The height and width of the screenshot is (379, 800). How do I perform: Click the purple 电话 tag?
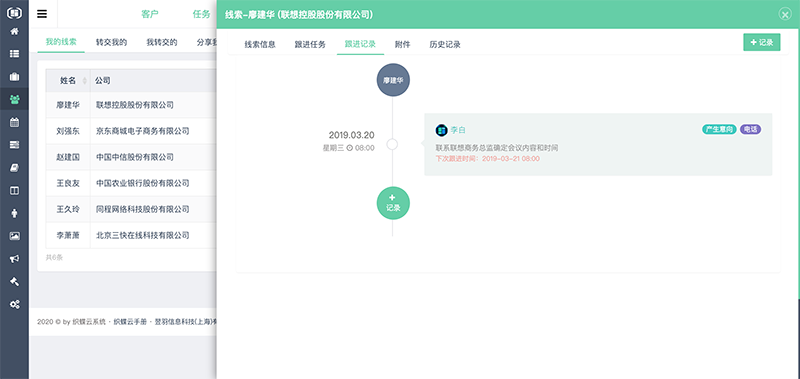pos(750,130)
